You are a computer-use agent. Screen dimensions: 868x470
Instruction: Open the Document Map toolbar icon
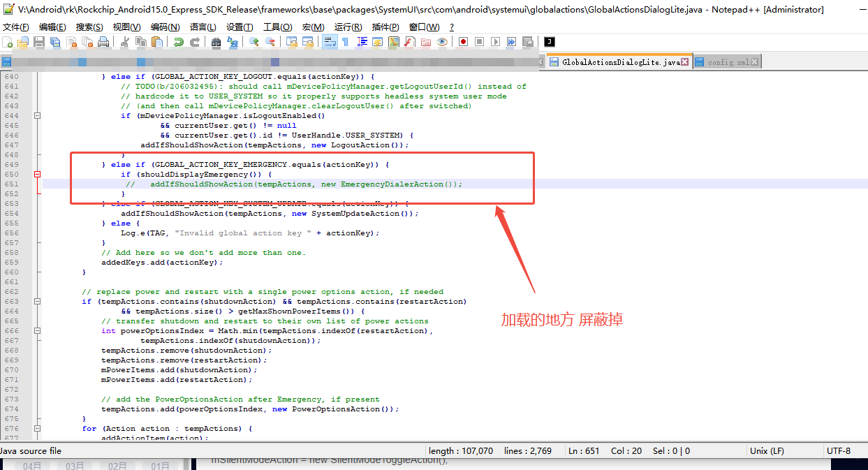tap(394, 42)
